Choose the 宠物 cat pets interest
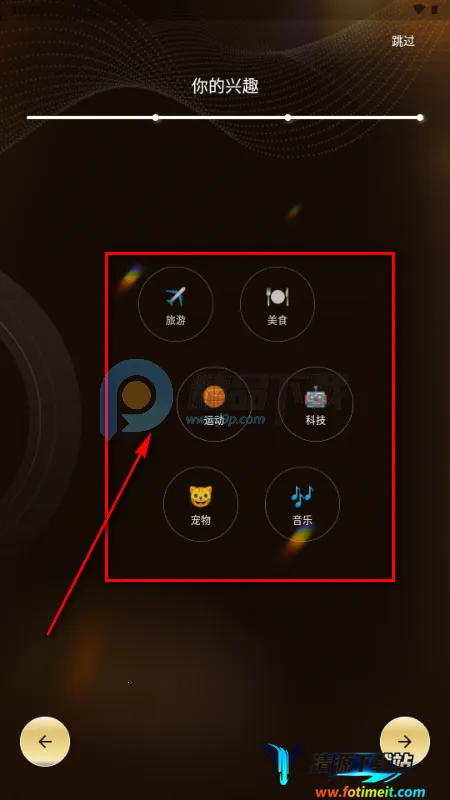This screenshot has width=450, height=800. (x=201, y=504)
